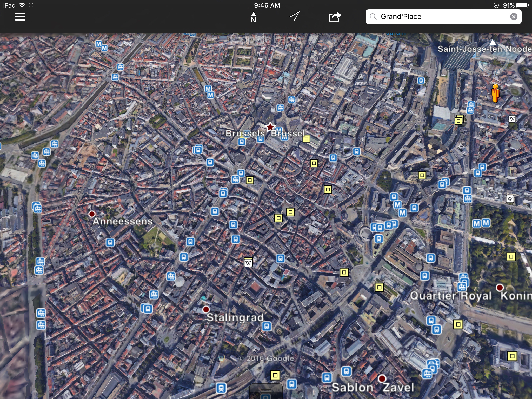Open the share export icon
The height and width of the screenshot is (399, 532).
[335, 17]
